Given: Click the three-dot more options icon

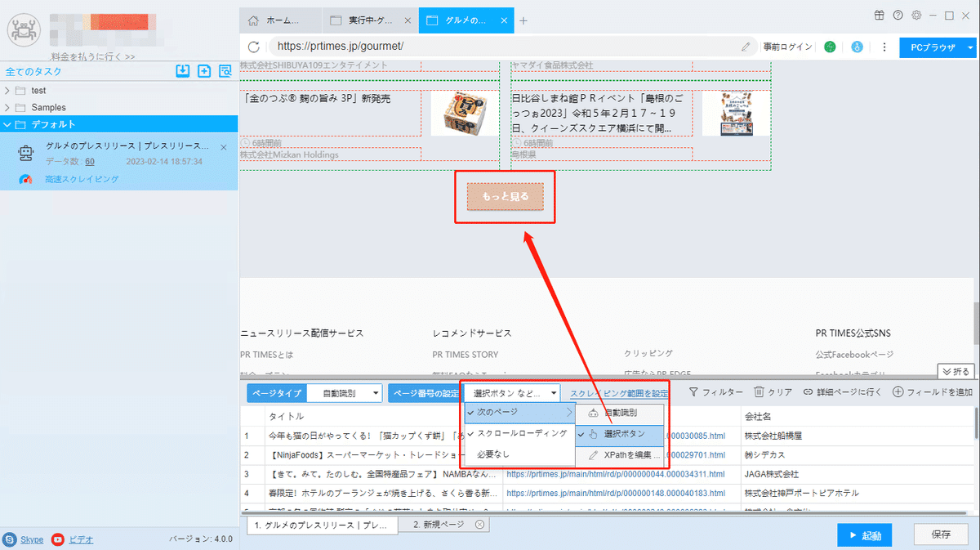Looking at the screenshot, I should 884,47.
